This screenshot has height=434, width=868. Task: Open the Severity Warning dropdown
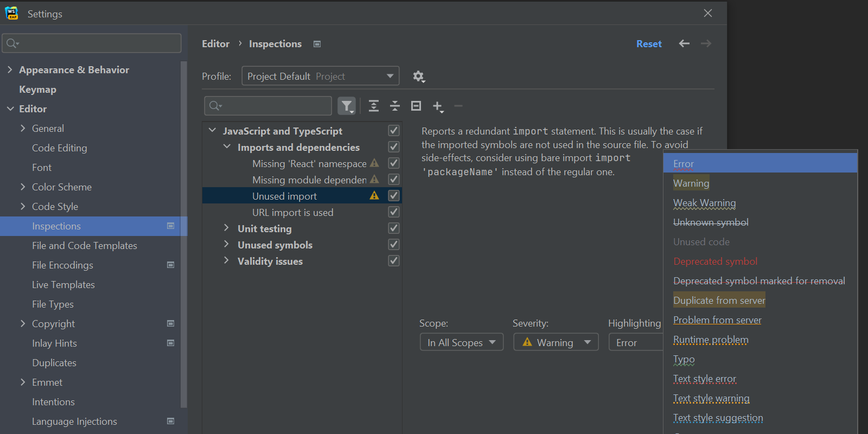556,342
